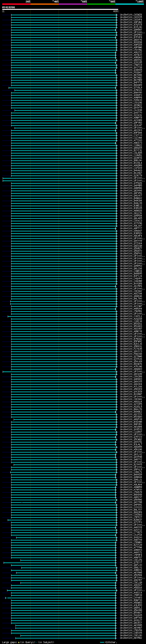Screen dimensions: 146x644
Task: Select hit label UniRef100_Q86QS5
Action: pos(131,148)
